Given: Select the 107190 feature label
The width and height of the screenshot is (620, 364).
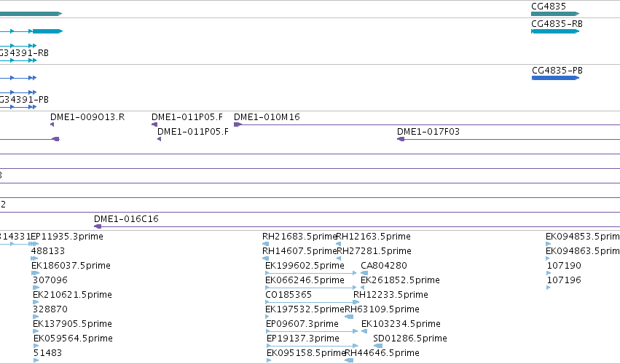Looking at the screenshot, I should pos(564,266).
